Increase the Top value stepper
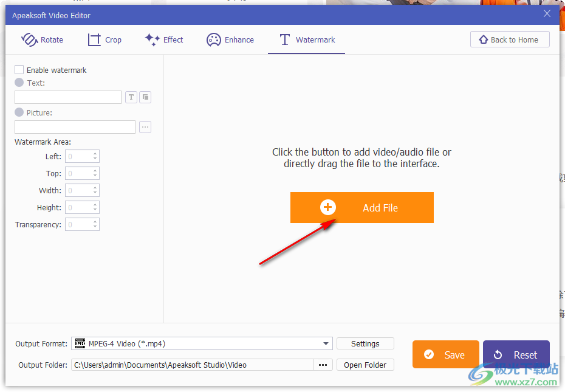 click(x=95, y=171)
